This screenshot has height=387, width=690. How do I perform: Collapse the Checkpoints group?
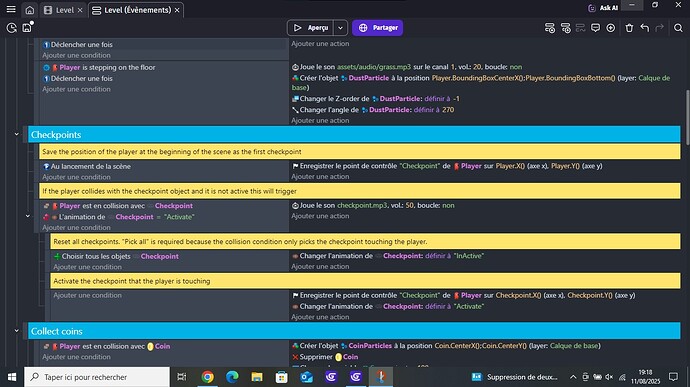pyautogui.click(x=16, y=134)
